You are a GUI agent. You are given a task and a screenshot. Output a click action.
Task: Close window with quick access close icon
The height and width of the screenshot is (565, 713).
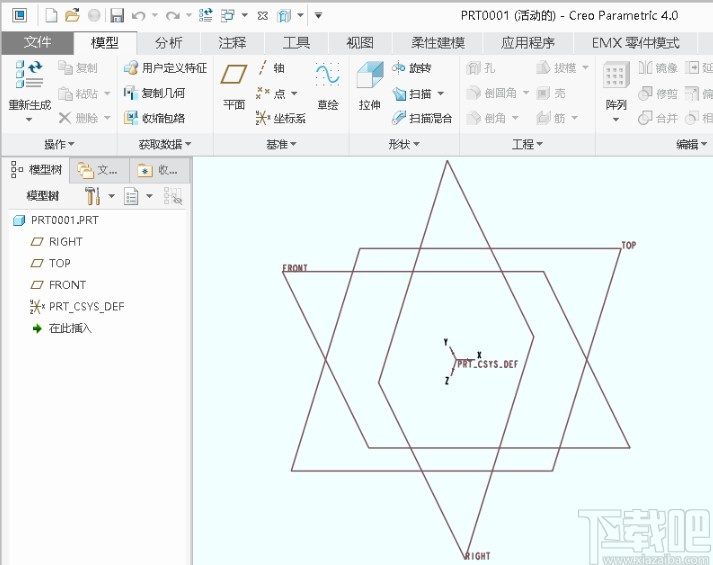263,16
